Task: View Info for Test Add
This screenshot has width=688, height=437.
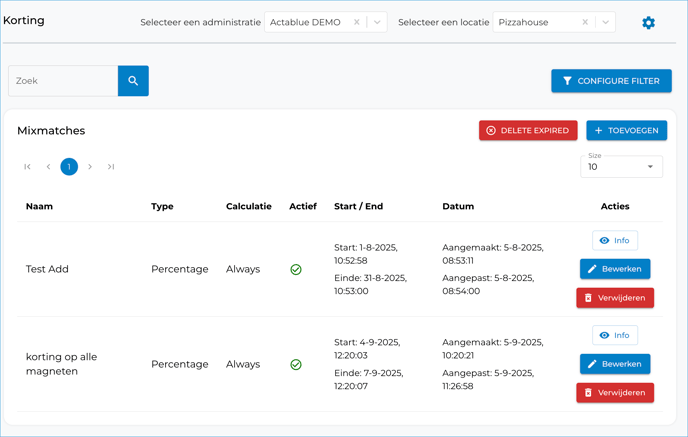Action: (614, 240)
